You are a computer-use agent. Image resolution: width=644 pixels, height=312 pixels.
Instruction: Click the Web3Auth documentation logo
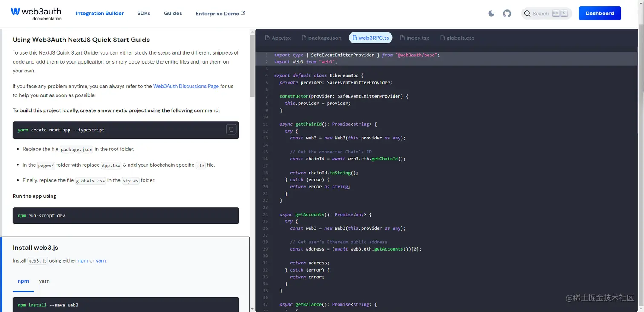point(36,14)
